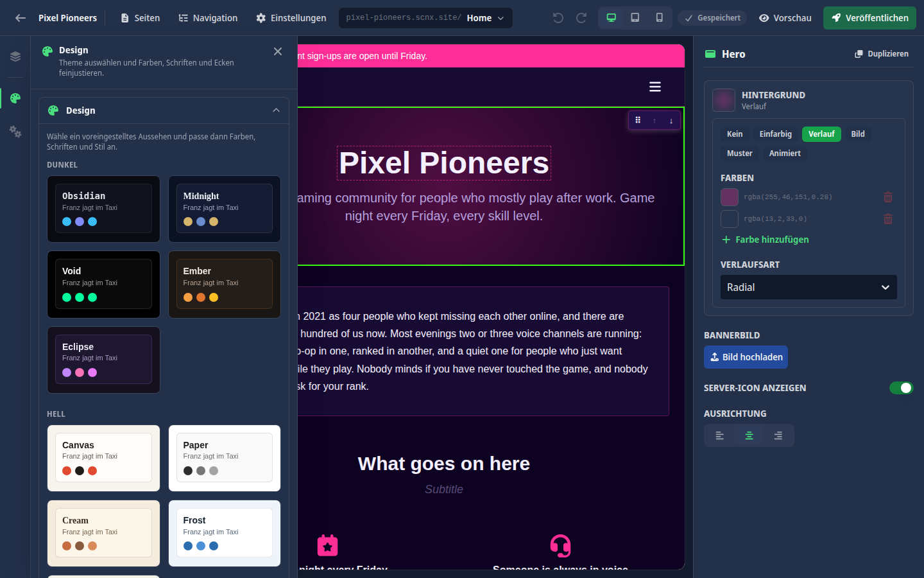Click Duplizieren for the Hero block
This screenshot has height=578, width=924.
882,54
